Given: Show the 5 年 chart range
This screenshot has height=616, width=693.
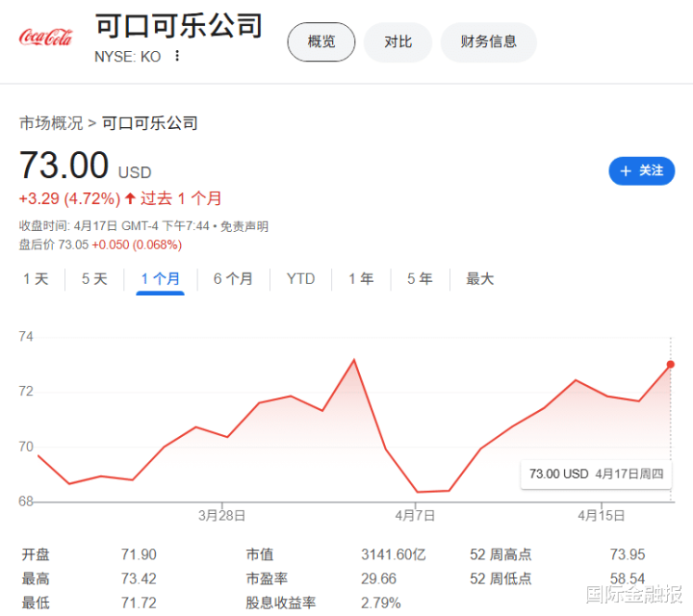Looking at the screenshot, I should click(x=420, y=279).
